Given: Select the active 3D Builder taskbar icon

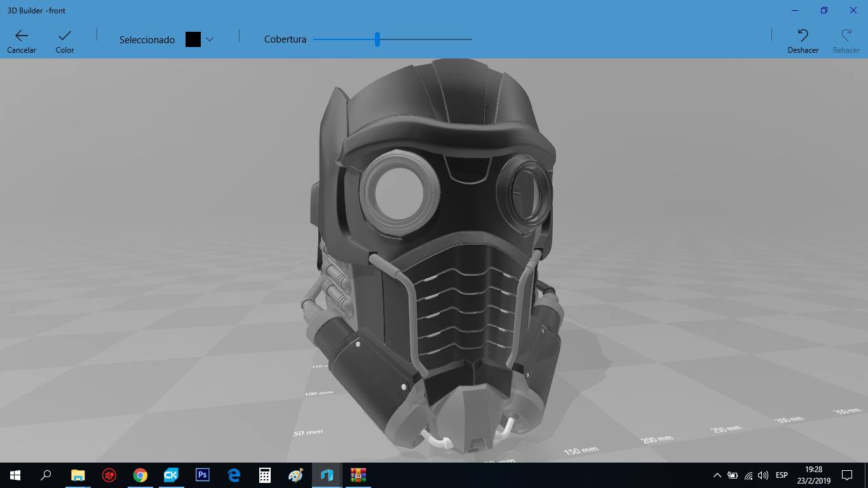Looking at the screenshot, I should 327,475.
